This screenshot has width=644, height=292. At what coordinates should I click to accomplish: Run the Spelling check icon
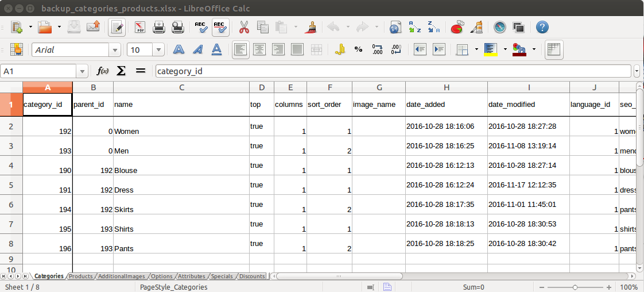point(201,27)
